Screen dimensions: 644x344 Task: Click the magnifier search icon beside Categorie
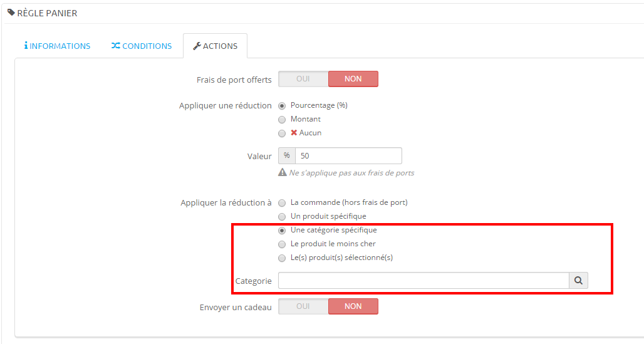tap(578, 281)
